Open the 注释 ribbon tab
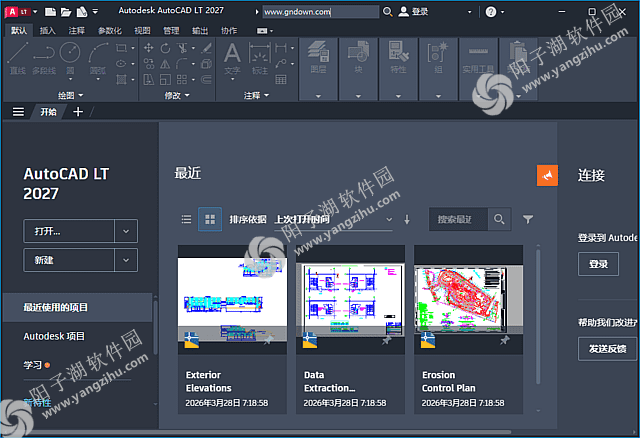Screen dimensions: 640x438 [77, 31]
